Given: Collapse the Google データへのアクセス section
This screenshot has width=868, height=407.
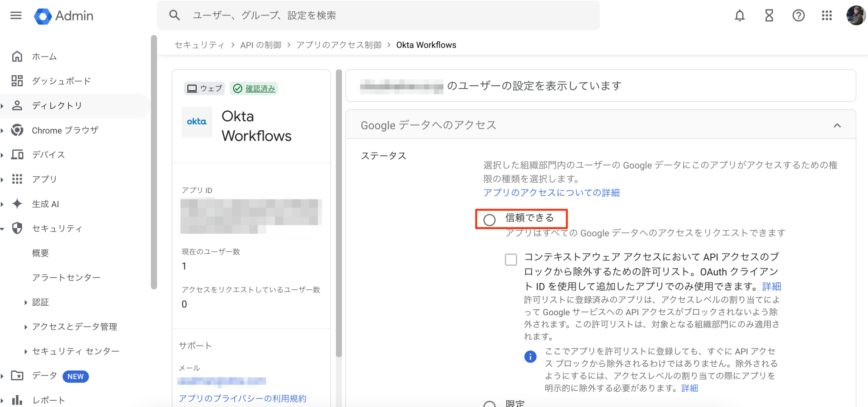Looking at the screenshot, I should [x=838, y=125].
